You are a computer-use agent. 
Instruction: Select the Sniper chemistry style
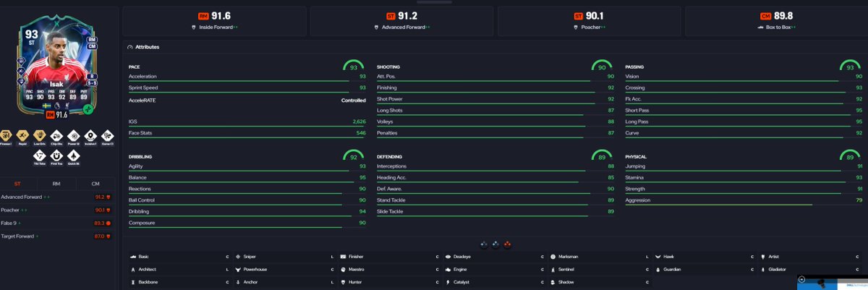(284, 257)
